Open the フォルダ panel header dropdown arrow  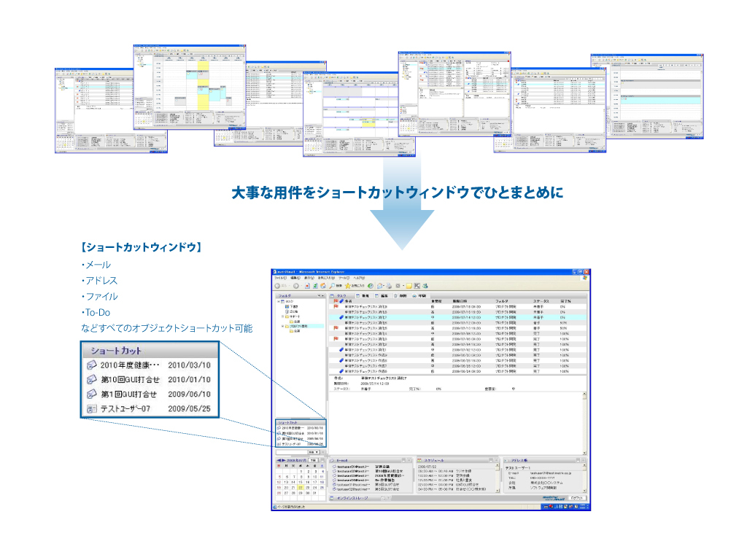click(x=320, y=296)
